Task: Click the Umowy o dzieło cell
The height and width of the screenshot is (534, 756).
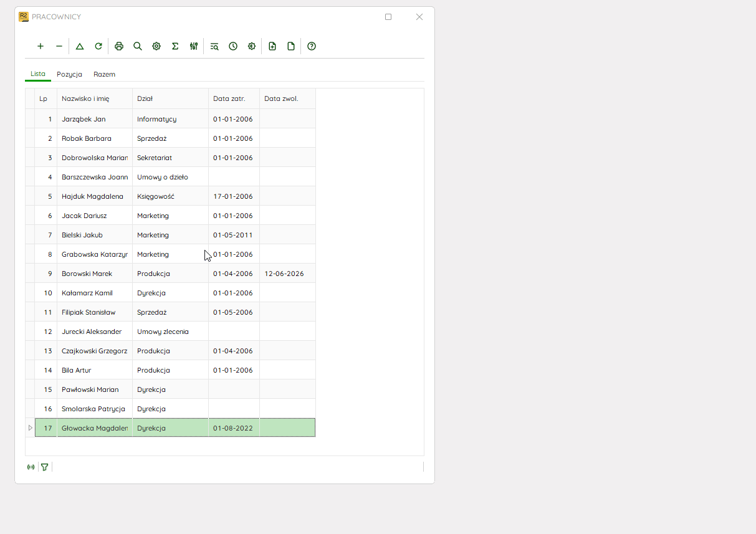Action: (x=171, y=177)
